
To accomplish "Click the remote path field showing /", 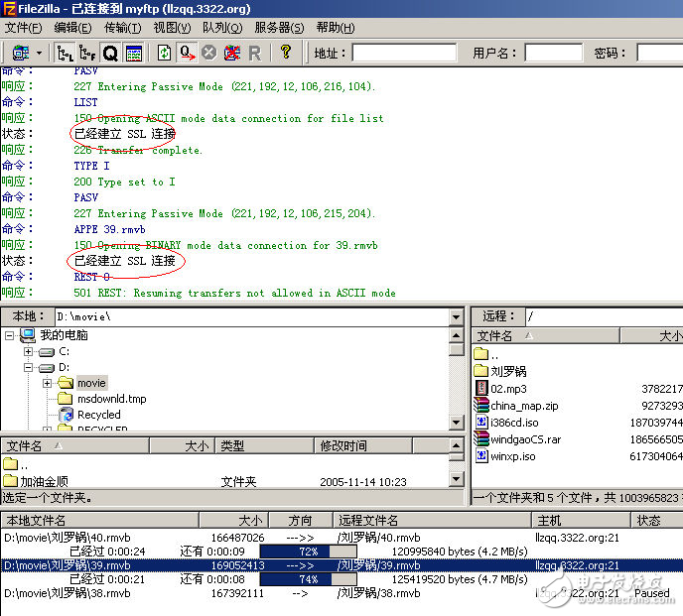I will [x=605, y=316].
